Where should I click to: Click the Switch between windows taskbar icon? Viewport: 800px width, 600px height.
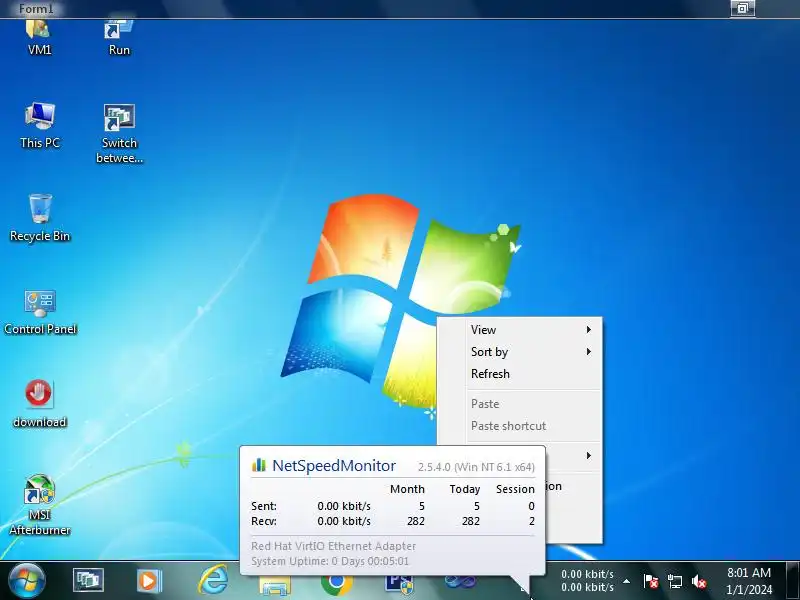(88, 581)
